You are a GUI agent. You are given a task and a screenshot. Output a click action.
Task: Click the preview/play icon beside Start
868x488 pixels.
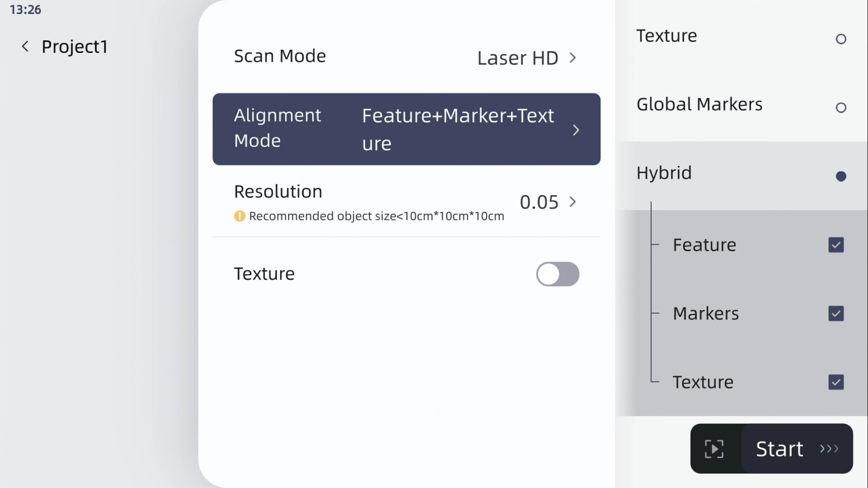(x=713, y=448)
